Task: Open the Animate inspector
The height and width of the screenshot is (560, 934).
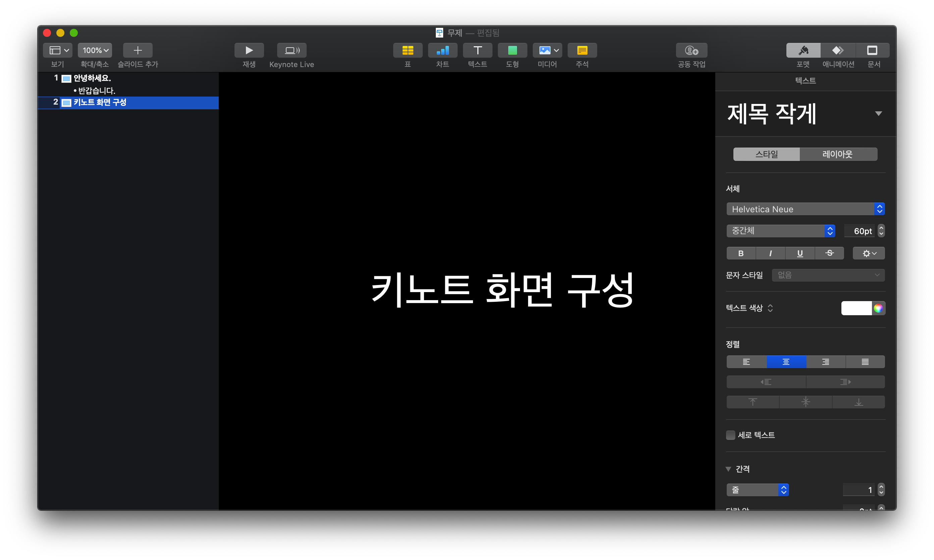Action: coord(838,50)
